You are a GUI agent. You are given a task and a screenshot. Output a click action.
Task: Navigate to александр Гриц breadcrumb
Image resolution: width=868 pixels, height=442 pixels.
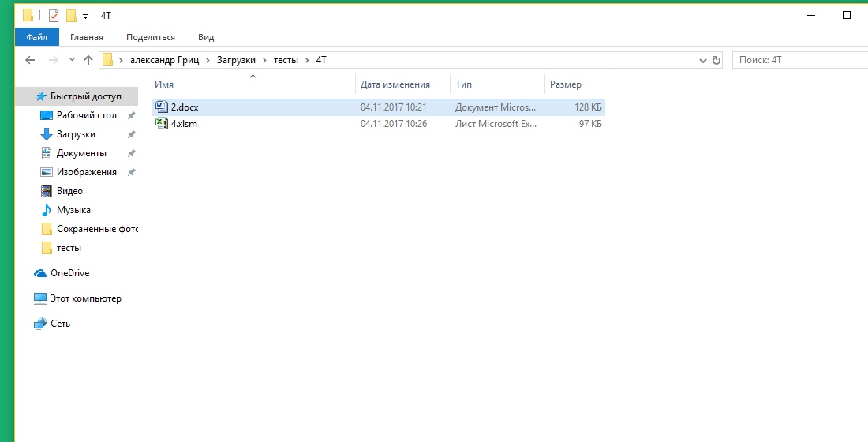tap(164, 60)
